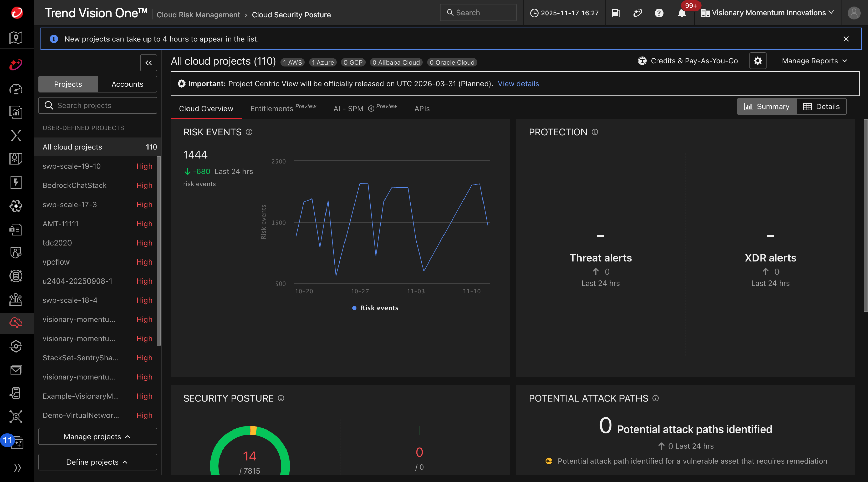Switch to Accounts view toggle

pos(127,84)
